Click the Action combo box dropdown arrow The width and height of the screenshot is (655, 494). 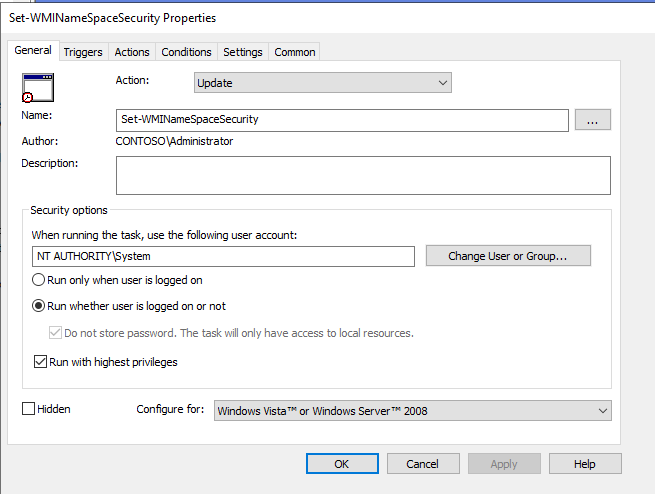coord(443,83)
